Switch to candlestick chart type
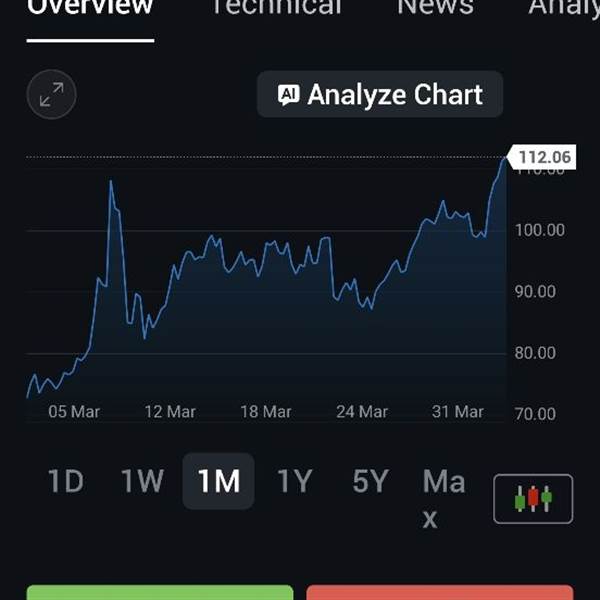Viewport: 600px width, 600px height. click(533, 498)
